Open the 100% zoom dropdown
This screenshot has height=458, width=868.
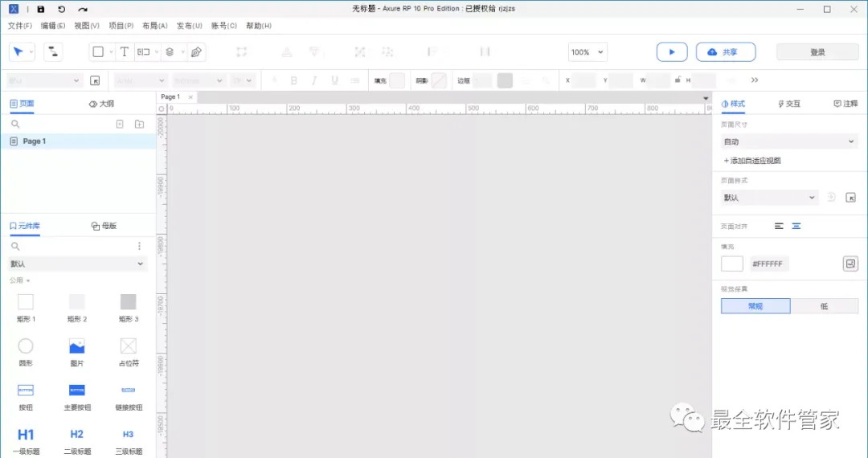point(588,52)
